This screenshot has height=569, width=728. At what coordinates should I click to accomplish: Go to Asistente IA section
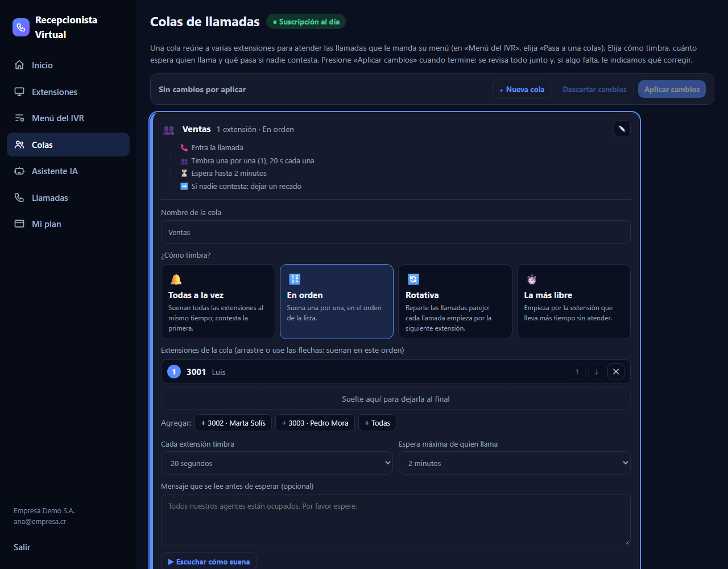pos(68,171)
